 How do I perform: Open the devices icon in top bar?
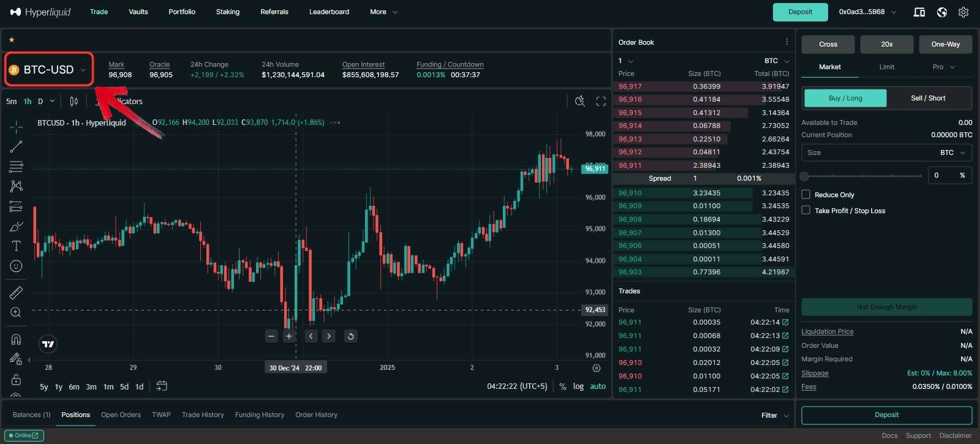pyautogui.click(x=919, y=12)
